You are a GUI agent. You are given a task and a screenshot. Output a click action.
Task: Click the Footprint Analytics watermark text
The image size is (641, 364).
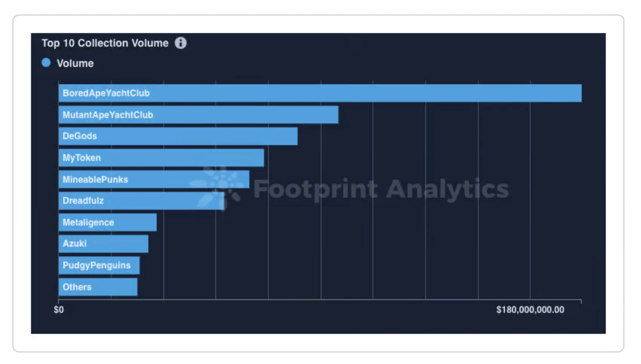[381, 189]
